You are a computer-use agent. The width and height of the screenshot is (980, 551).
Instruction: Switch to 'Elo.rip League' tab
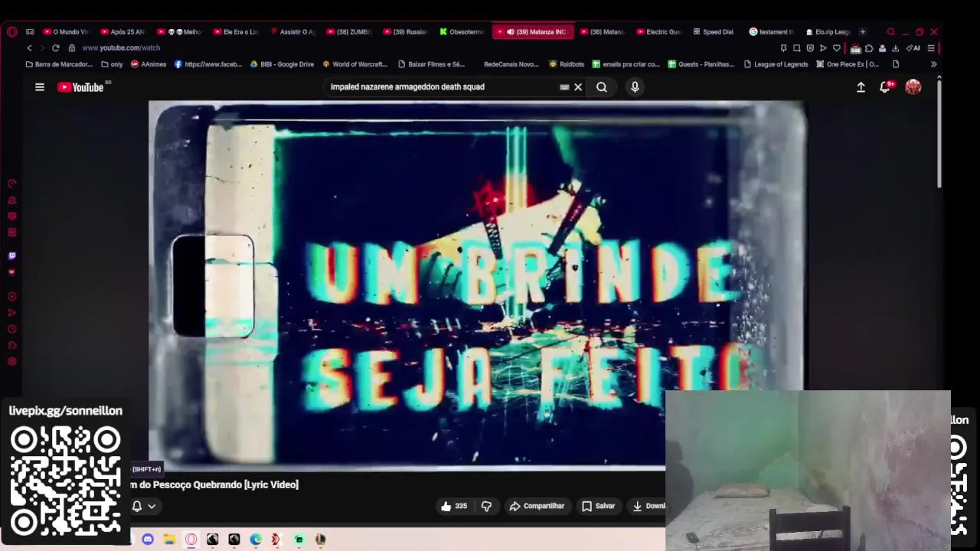tap(828, 32)
